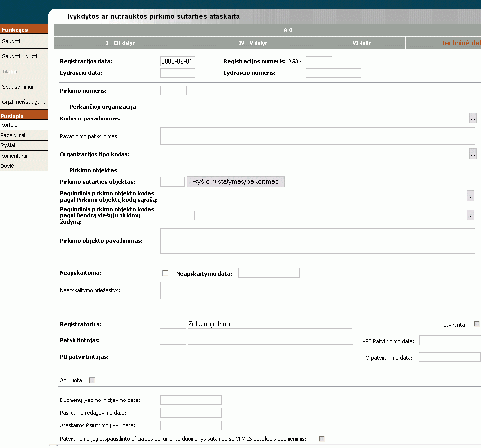Switch to IV - V dalys tab
The height and width of the screenshot is (448, 481).
point(253,43)
